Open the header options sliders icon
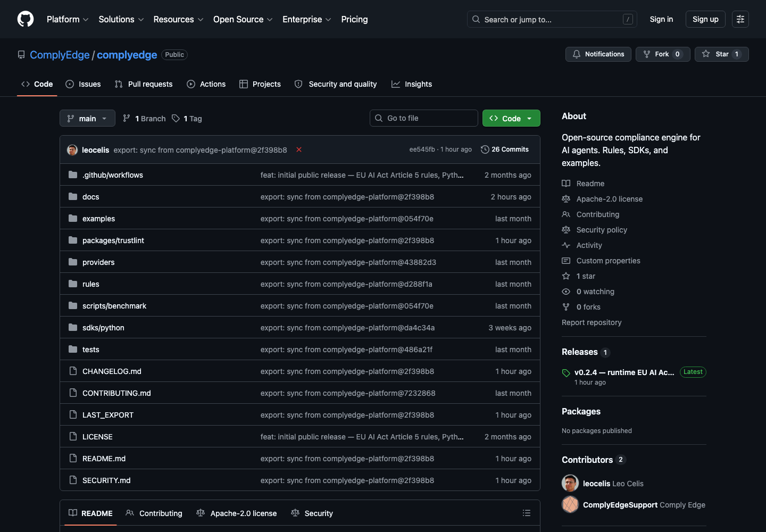 click(x=740, y=19)
